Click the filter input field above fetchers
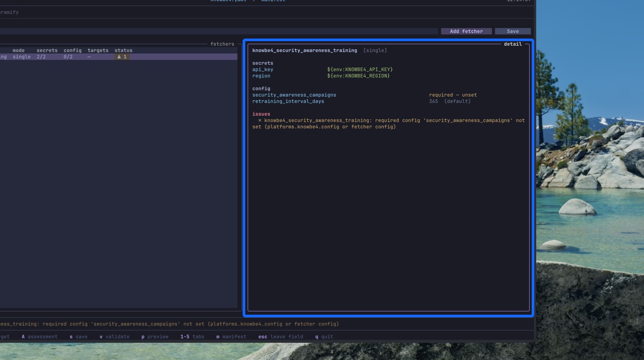Viewport: 644px width, 360px height. 219,31
